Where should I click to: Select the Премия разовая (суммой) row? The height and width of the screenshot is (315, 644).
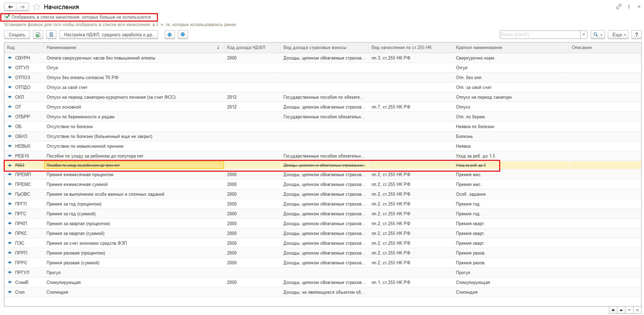323,263
